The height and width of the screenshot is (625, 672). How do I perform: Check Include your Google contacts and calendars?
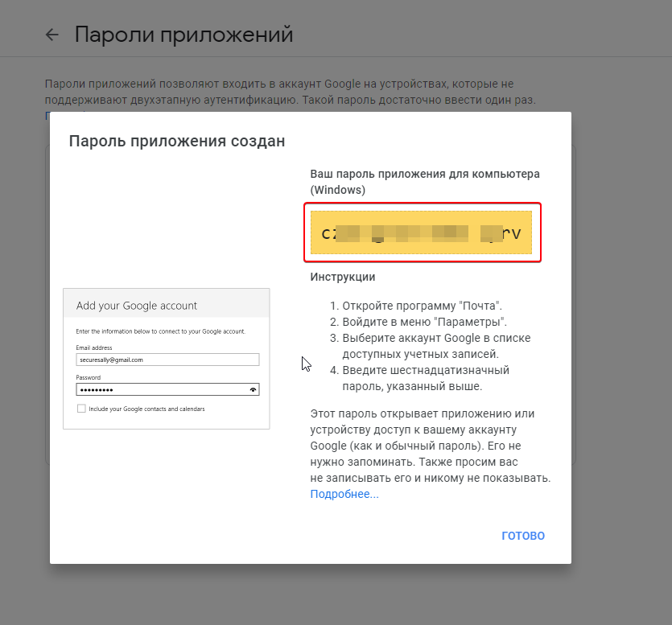point(81,409)
